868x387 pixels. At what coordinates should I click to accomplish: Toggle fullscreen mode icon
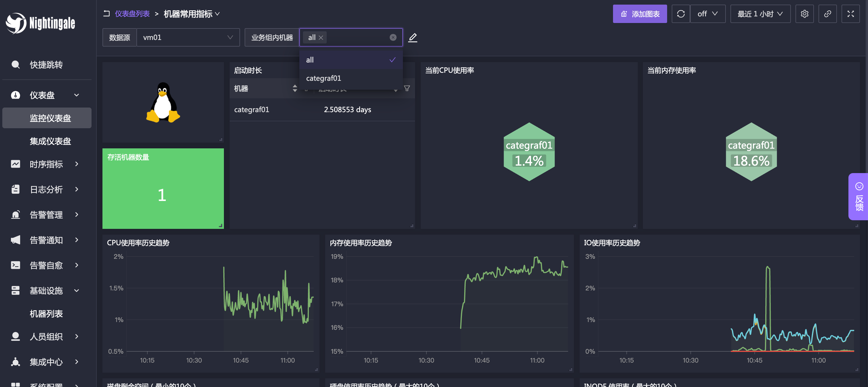point(850,14)
